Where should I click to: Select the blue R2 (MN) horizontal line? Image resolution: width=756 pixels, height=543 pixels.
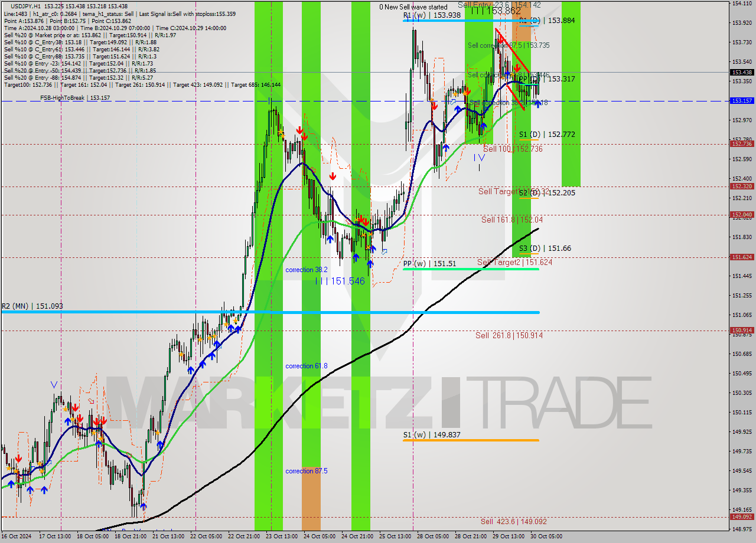click(270, 312)
